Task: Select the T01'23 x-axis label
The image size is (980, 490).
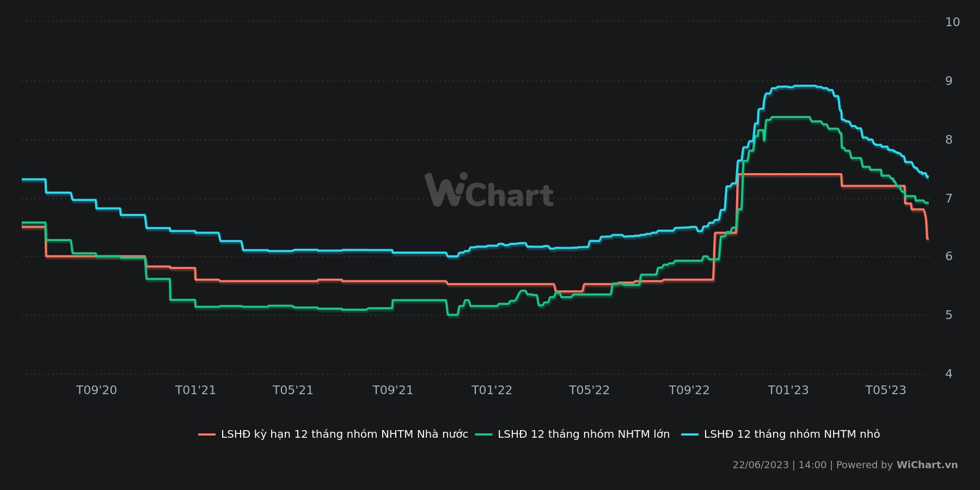Action: click(x=788, y=390)
